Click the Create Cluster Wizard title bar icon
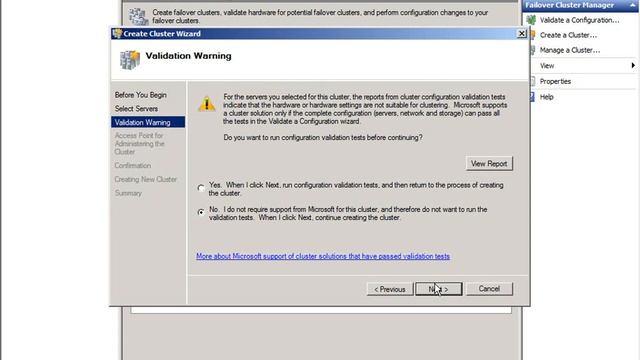This screenshot has width=640, height=360. pyautogui.click(x=117, y=33)
